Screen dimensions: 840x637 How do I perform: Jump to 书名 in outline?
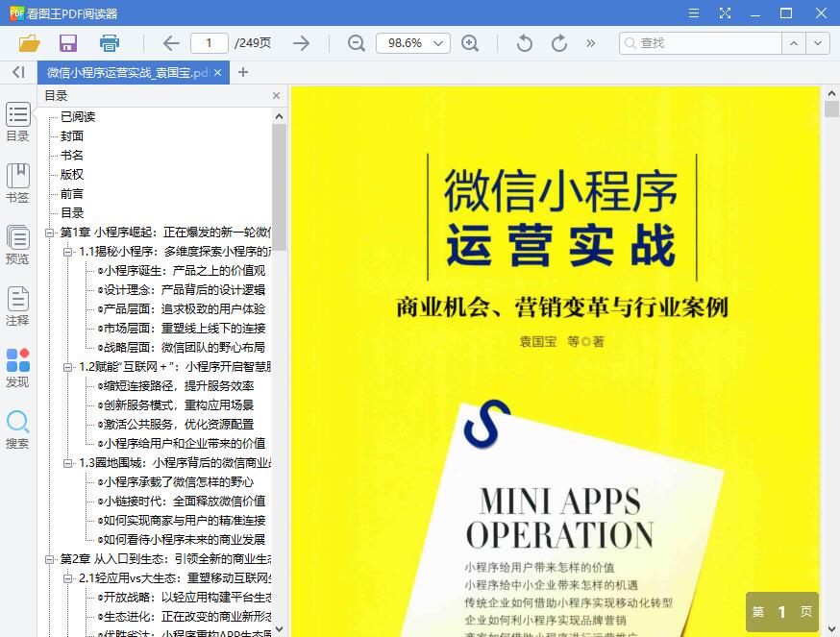pos(72,156)
